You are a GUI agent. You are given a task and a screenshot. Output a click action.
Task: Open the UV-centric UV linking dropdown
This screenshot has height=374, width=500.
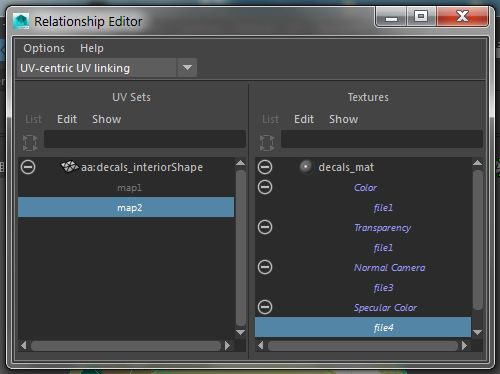[x=107, y=68]
